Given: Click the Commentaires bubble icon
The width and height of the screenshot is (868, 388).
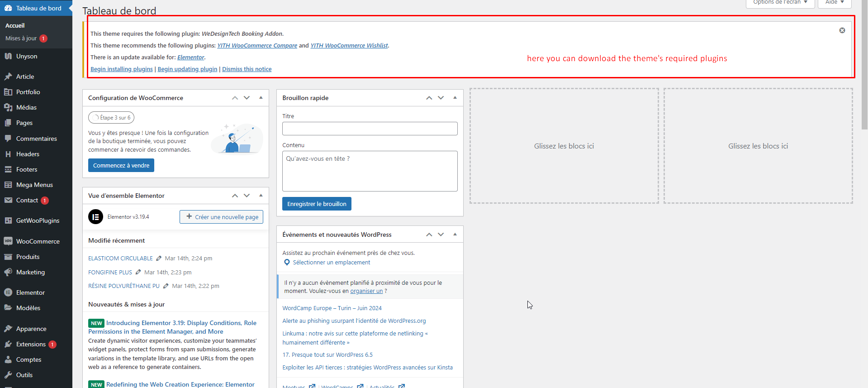Looking at the screenshot, I should point(8,139).
